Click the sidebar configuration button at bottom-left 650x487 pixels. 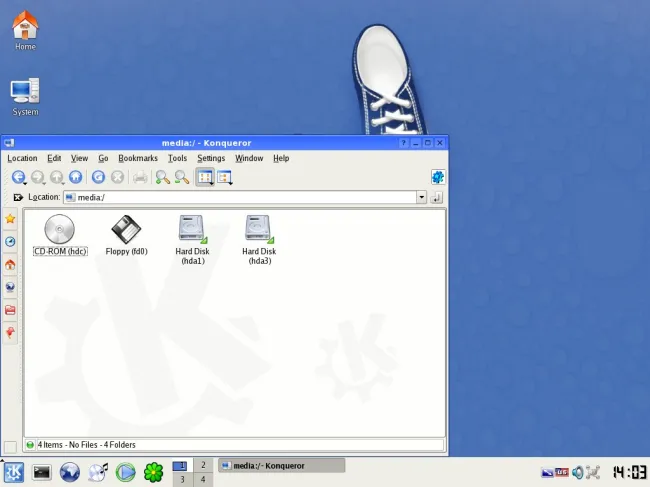pos(10,447)
